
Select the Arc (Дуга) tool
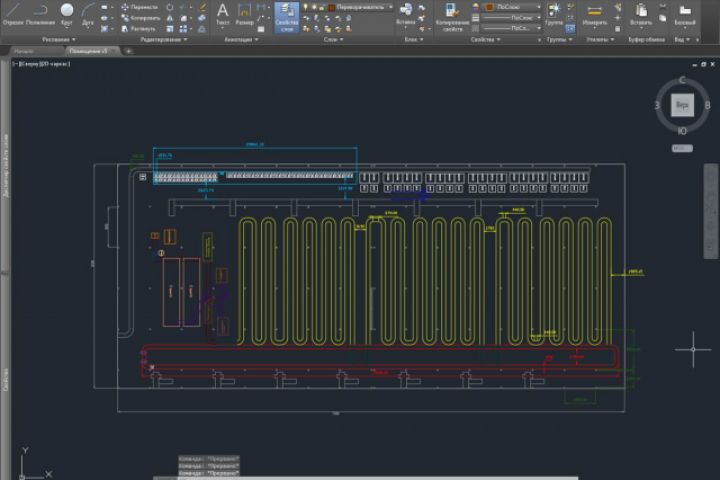(89, 13)
